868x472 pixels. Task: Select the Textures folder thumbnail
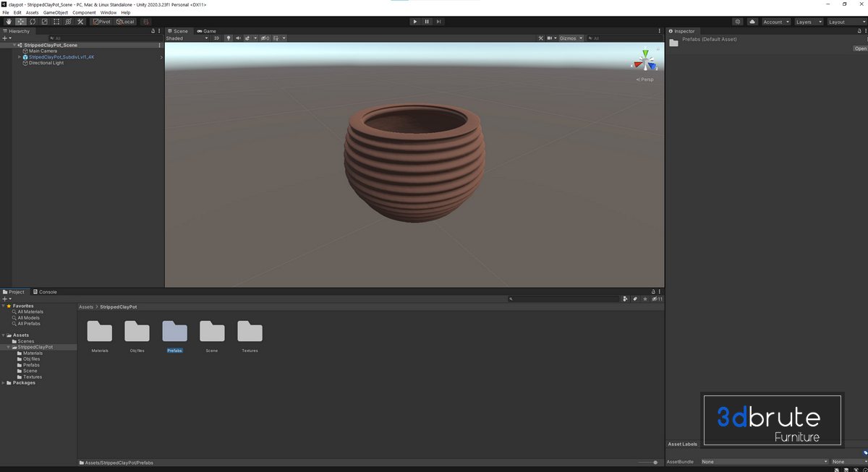250,332
